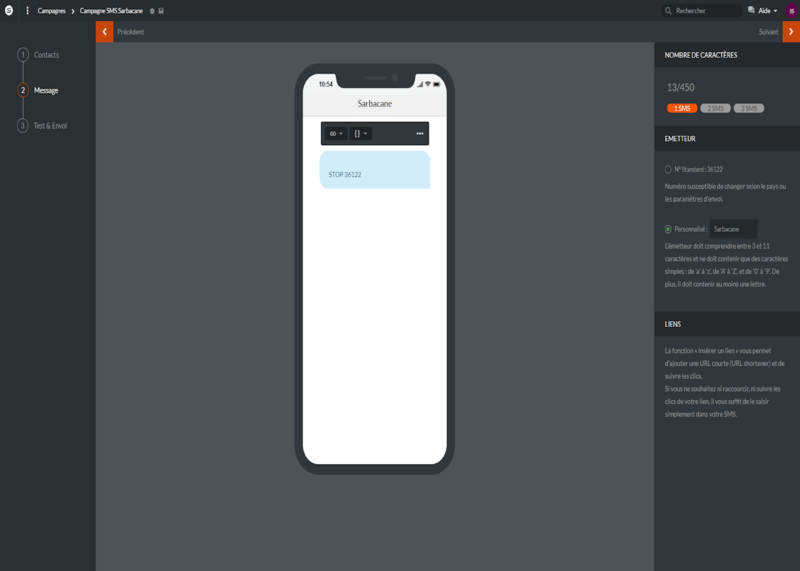Open the vertical three-dot main menu
This screenshot has width=800, height=571.
(x=27, y=10)
